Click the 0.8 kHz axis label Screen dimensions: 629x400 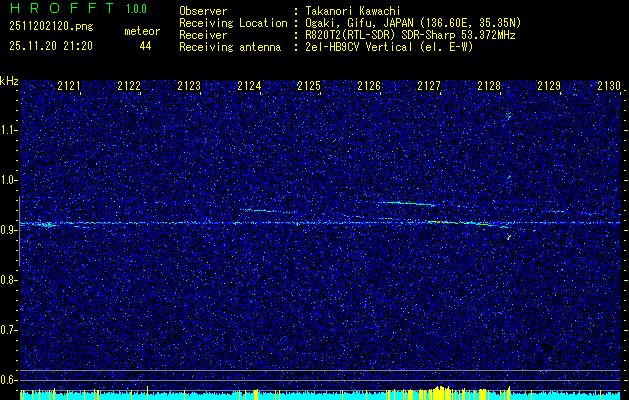pos(9,280)
